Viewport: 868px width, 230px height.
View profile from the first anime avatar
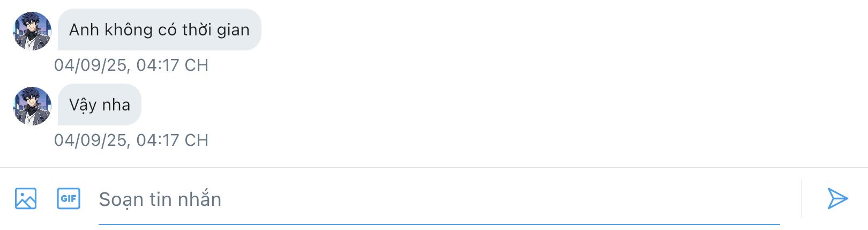click(32, 31)
